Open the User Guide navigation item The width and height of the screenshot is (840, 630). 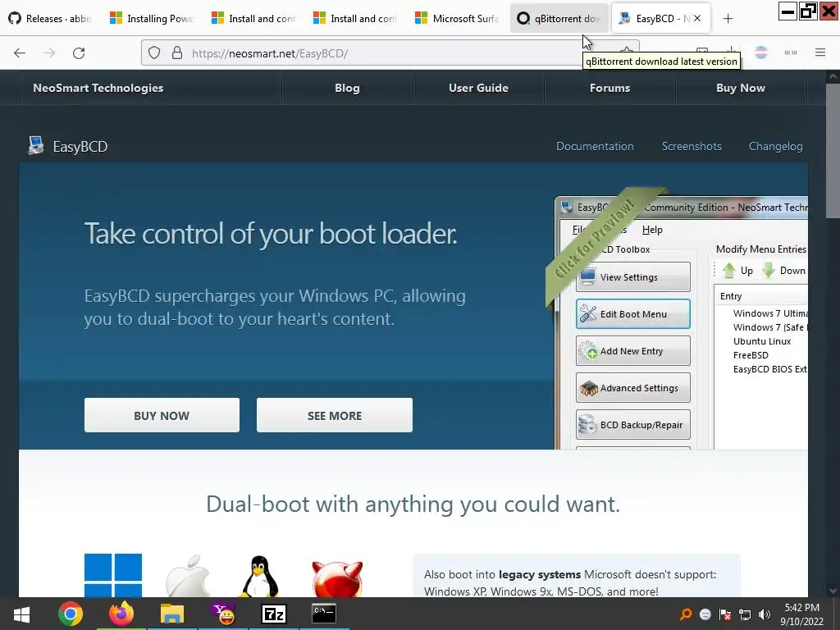(x=478, y=88)
